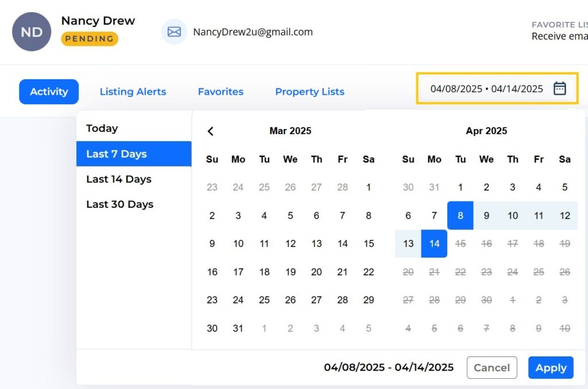Click the calendar icon in date field
588x389 pixels.
click(x=559, y=88)
